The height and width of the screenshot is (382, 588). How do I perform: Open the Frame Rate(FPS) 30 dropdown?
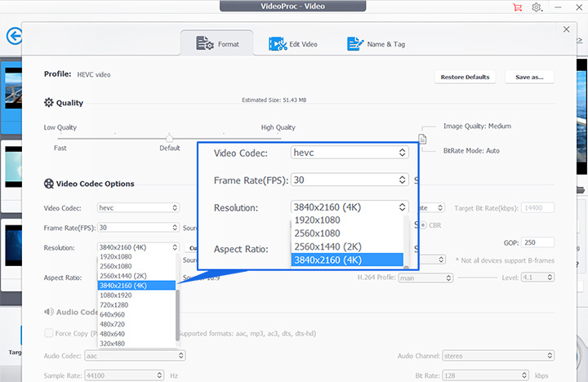(138, 228)
